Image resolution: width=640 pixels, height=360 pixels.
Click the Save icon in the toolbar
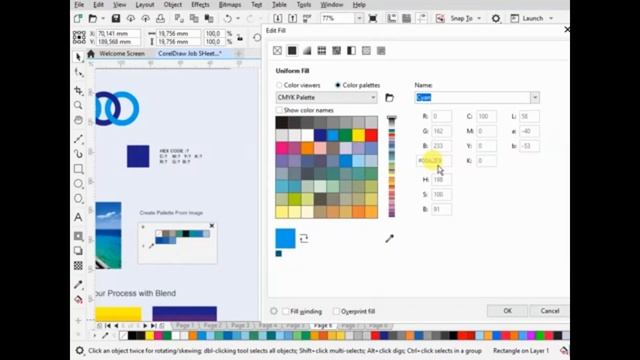point(116,18)
